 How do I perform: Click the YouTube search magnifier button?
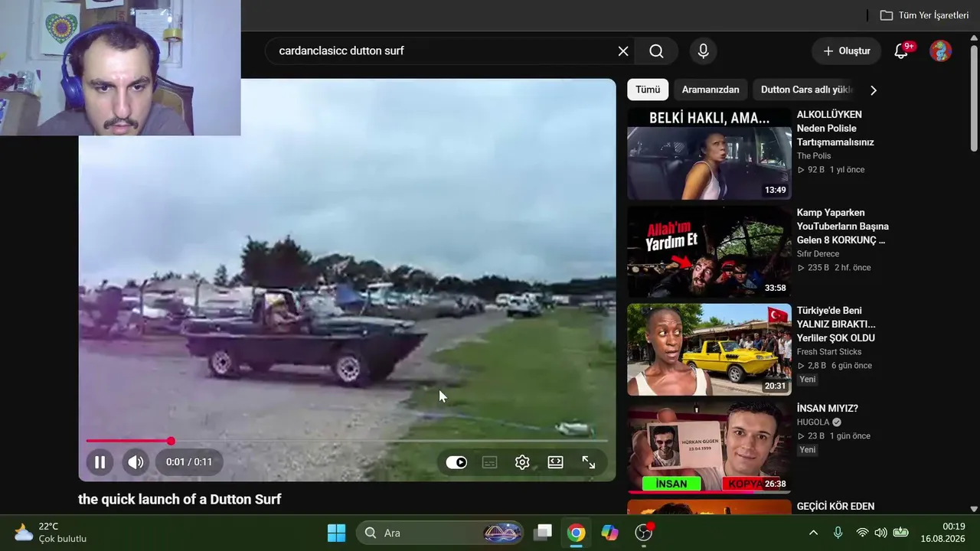point(657,51)
